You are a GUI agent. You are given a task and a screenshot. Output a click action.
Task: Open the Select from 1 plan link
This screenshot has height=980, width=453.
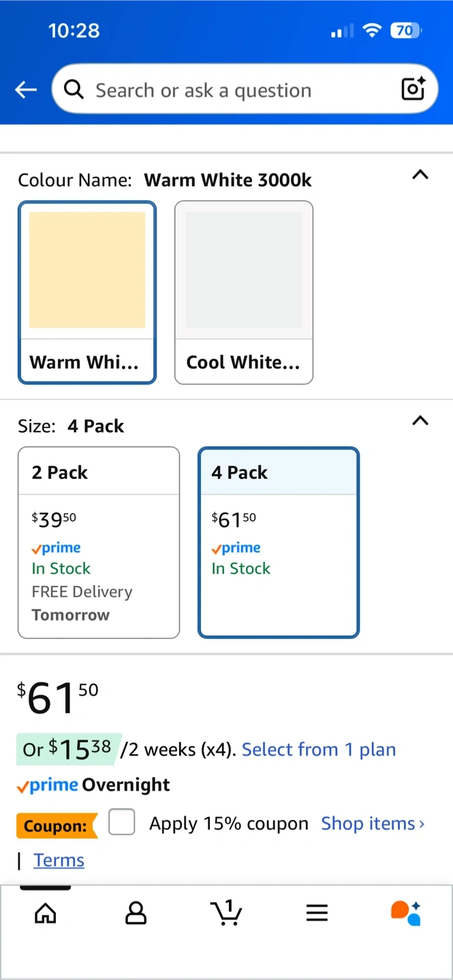coord(319,749)
